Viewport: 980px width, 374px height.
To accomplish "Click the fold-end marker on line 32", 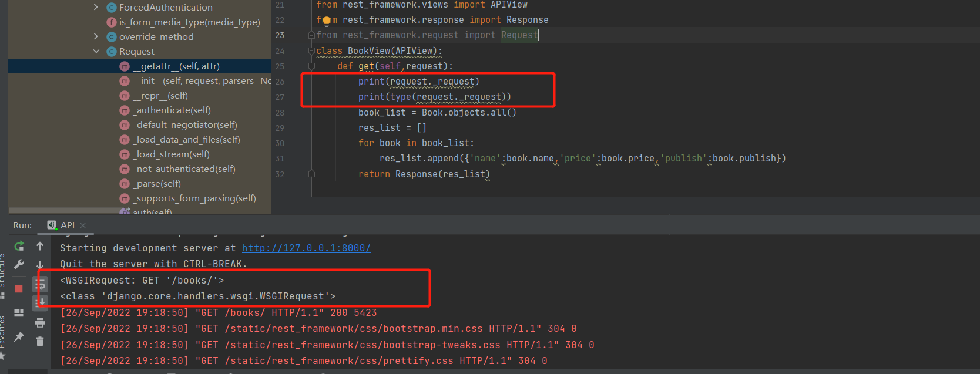I will [x=311, y=174].
